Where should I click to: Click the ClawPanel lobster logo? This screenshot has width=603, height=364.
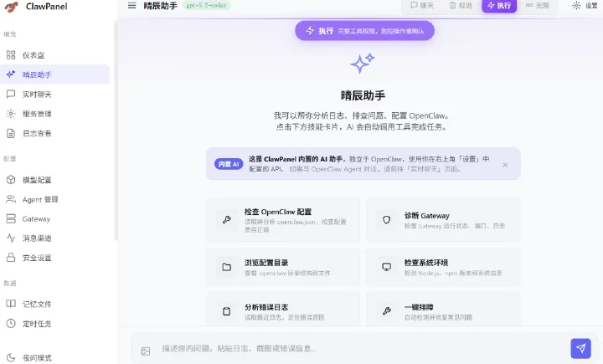click(x=11, y=7)
